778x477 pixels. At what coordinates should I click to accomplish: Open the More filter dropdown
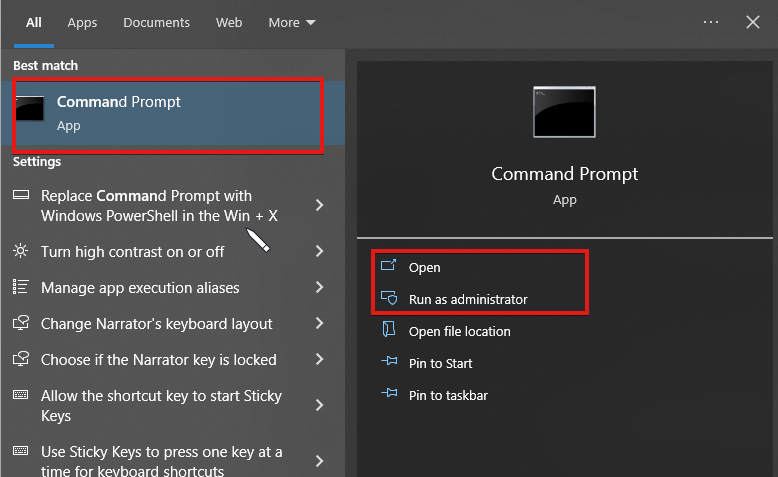coord(292,22)
